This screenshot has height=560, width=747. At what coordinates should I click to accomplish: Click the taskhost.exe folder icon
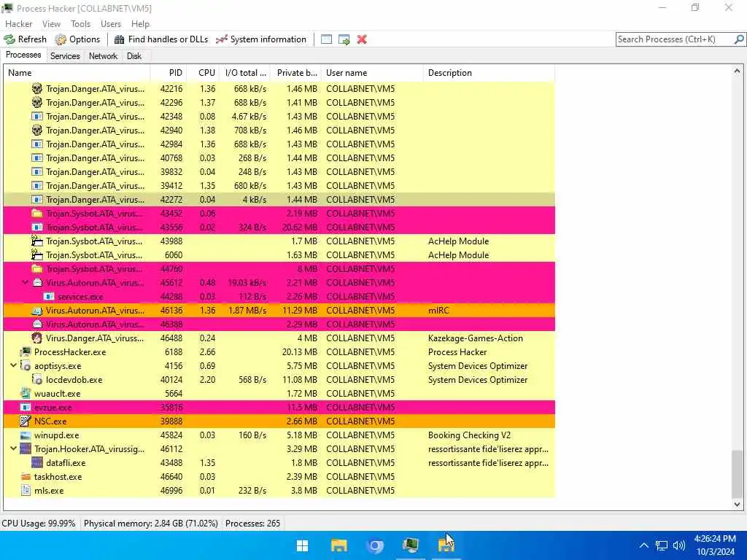tap(26, 477)
